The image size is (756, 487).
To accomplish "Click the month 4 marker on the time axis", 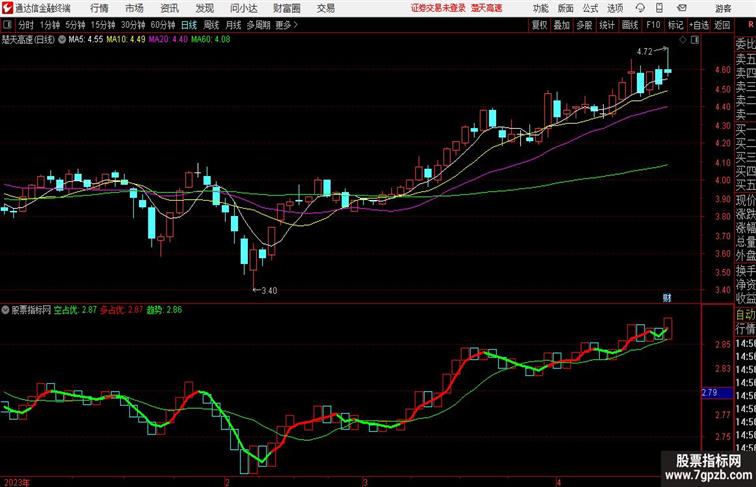I will pos(559,482).
